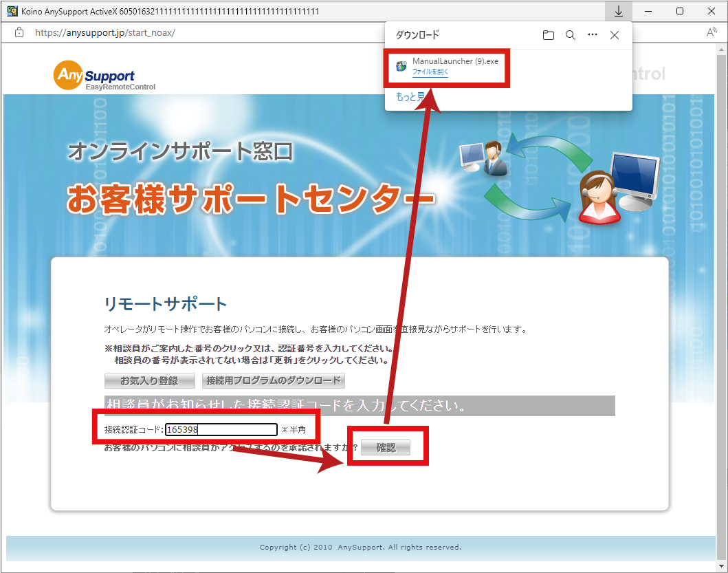This screenshot has height=573, width=728.
Task: Click the Copyright (c) 2010 AnySupport footer text
Action: tap(360, 548)
